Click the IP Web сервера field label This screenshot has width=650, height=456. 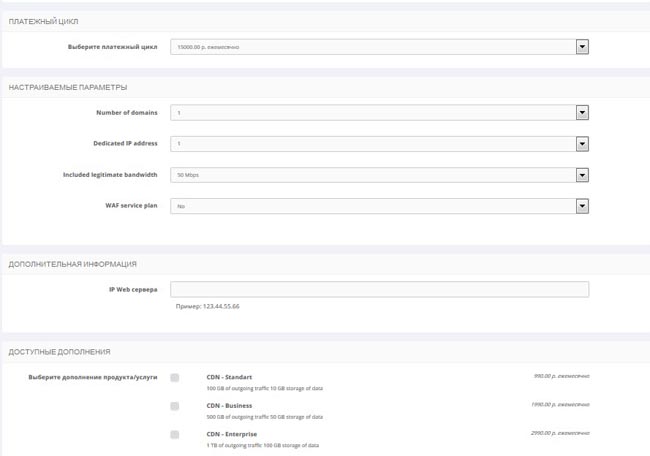(x=133, y=290)
